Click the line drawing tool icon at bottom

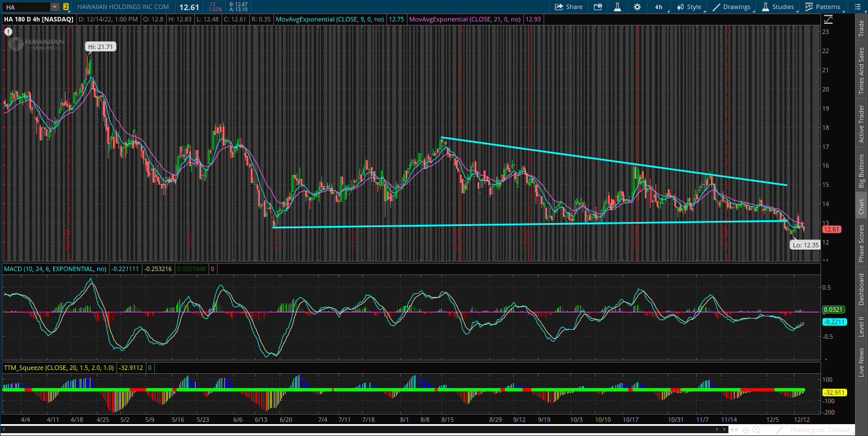coord(779,430)
